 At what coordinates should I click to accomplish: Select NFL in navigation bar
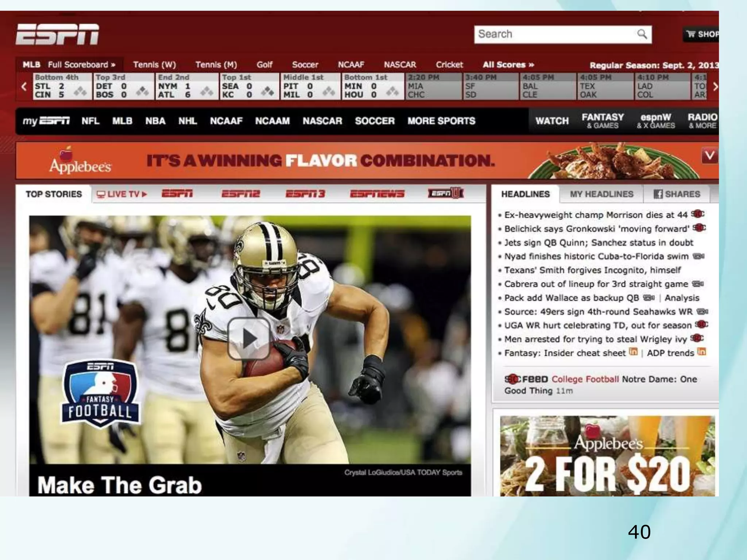pos(90,121)
